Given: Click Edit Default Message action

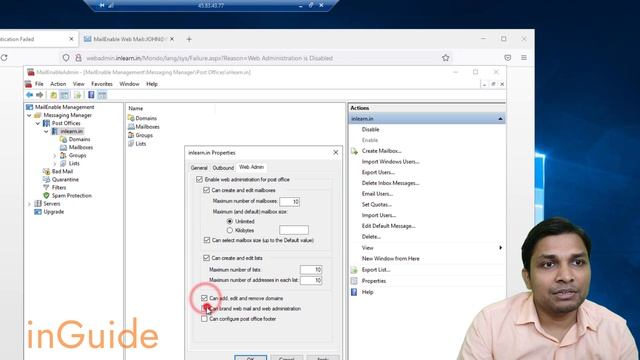Looking at the screenshot, I should 389,226.
